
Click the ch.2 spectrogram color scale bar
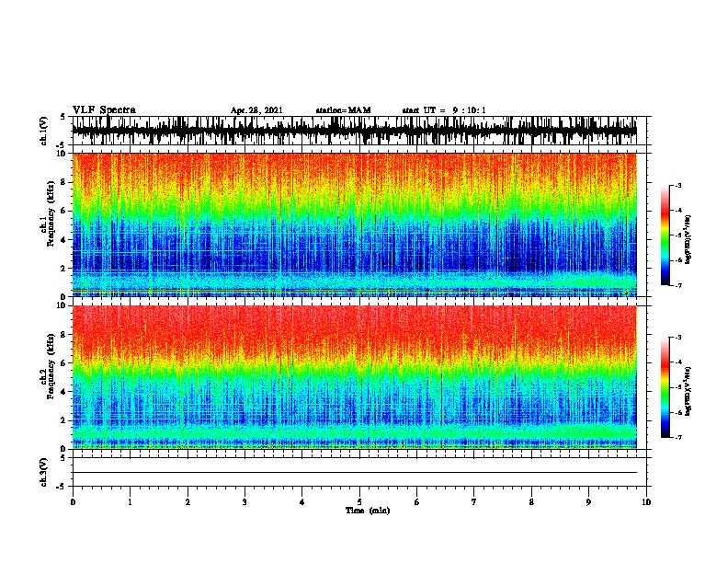(x=665, y=387)
